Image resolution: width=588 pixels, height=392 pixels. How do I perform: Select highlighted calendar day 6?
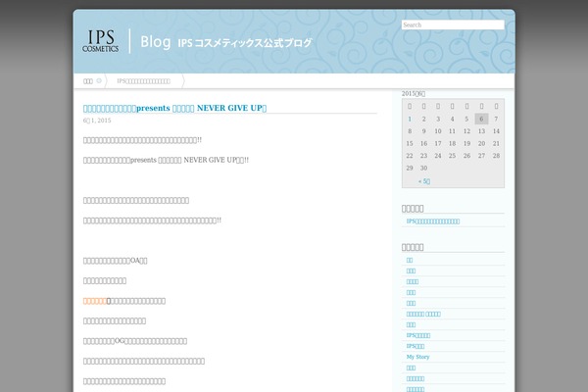(481, 119)
